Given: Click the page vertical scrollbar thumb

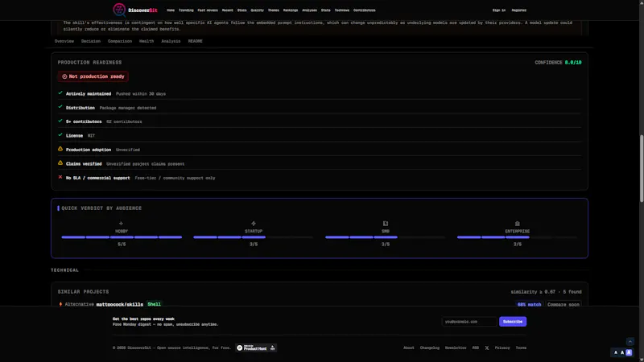Looking at the screenshot, I should [642, 168].
